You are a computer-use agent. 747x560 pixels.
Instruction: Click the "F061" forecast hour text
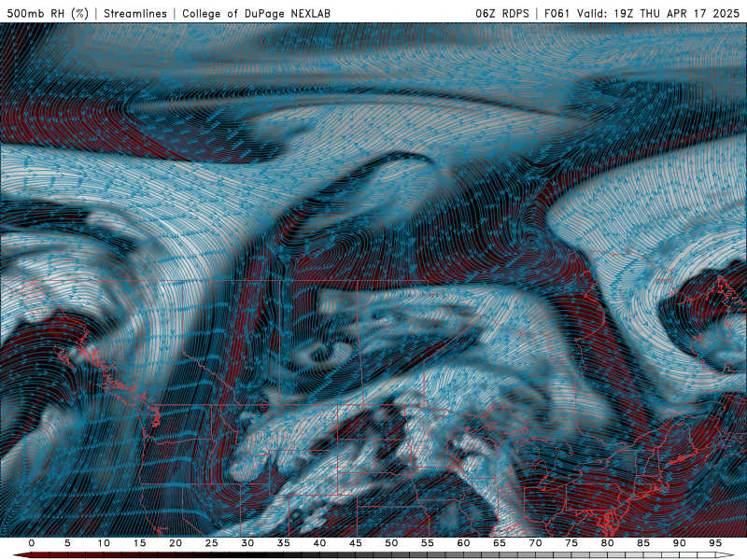(557, 13)
